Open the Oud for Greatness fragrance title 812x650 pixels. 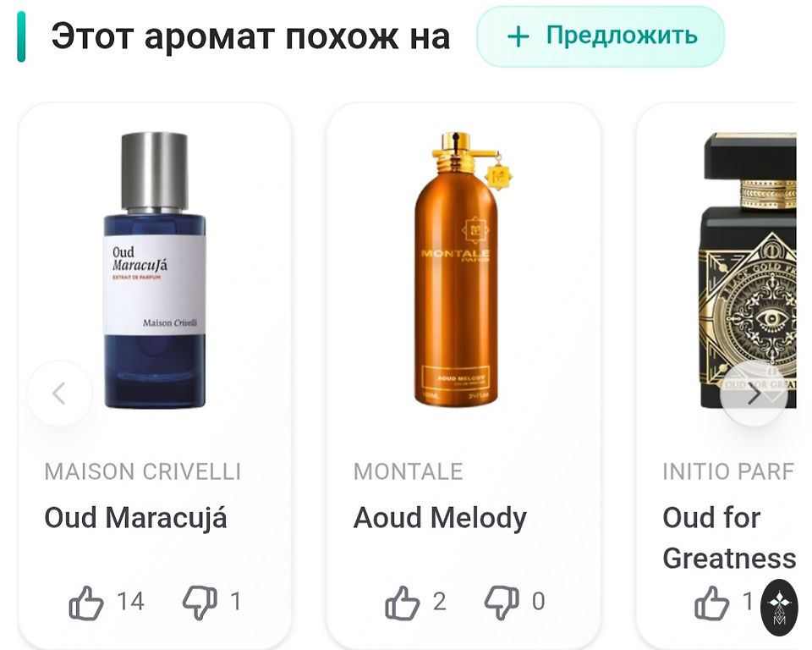point(729,538)
